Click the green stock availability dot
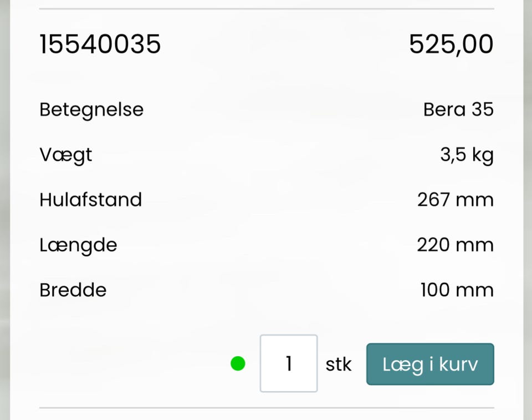The height and width of the screenshot is (420, 532). (238, 364)
